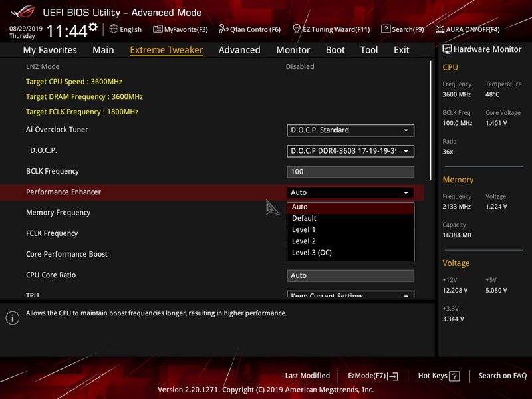Select Level 1 option
Screen dimensions: 532x399
350,230
